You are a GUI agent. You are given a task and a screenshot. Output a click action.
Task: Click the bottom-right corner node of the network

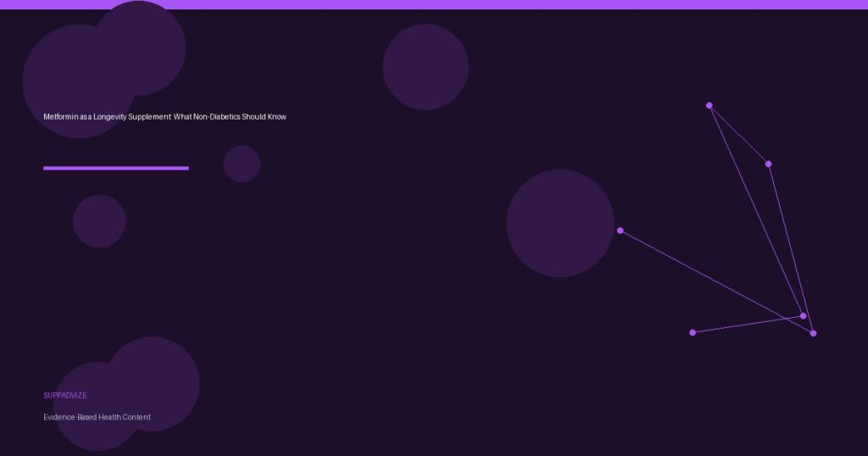pyautogui.click(x=813, y=333)
